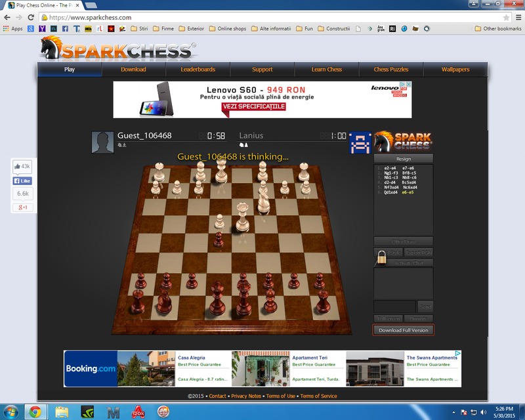Open the Apartament Teri ad thumbnail
Screen dimensions: 525x420
click(261, 369)
